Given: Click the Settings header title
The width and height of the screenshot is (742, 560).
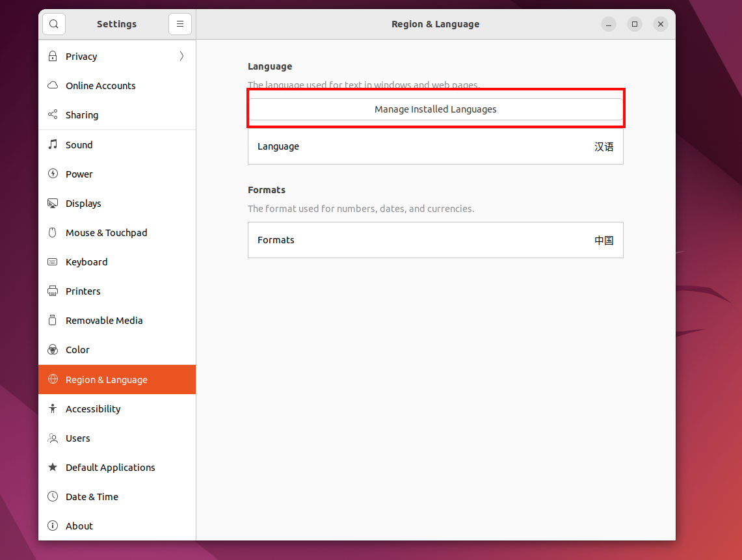Looking at the screenshot, I should pyautogui.click(x=116, y=24).
